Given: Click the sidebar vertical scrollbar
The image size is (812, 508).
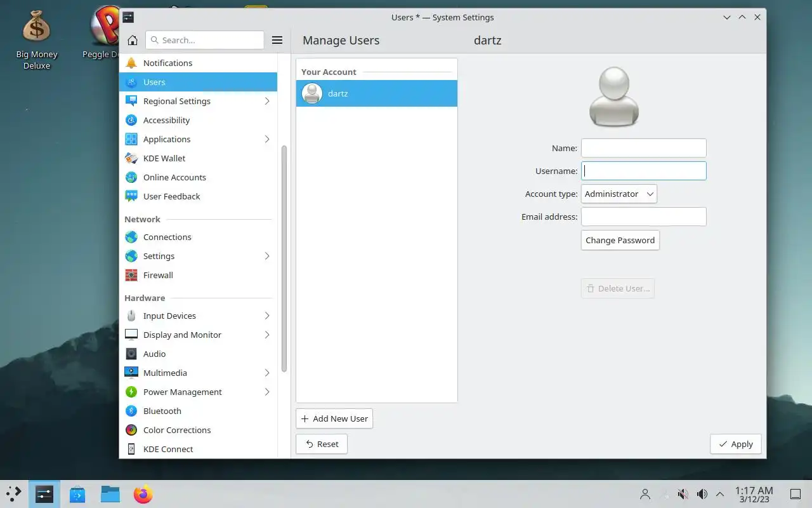Looking at the screenshot, I should (284, 258).
